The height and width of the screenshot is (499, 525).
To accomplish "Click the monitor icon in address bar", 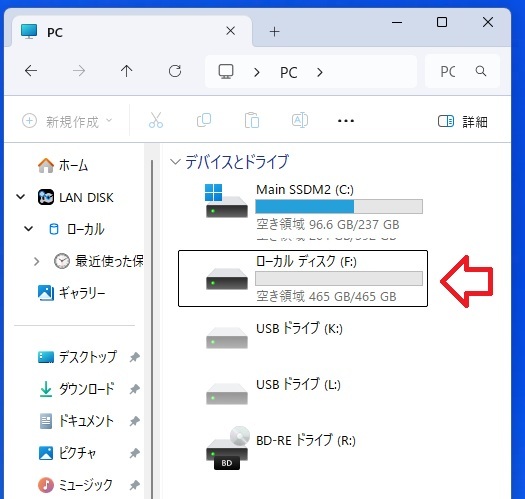I will click(226, 71).
